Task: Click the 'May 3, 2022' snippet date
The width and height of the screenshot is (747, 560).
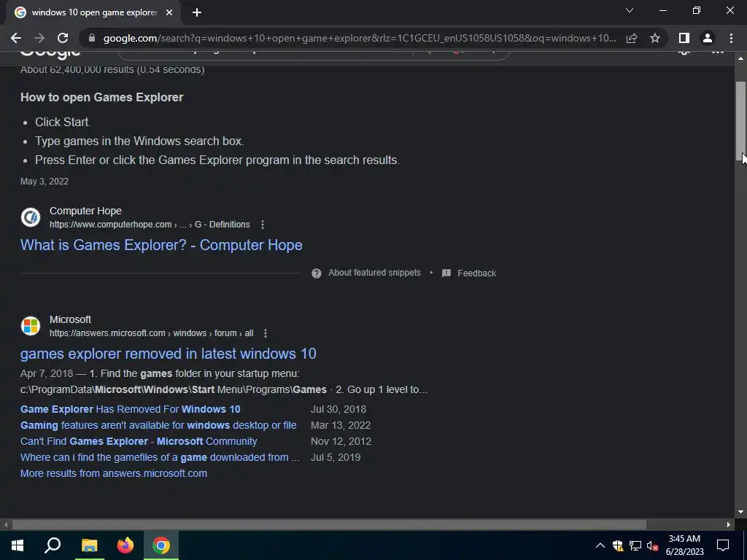Action: tap(44, 182)
